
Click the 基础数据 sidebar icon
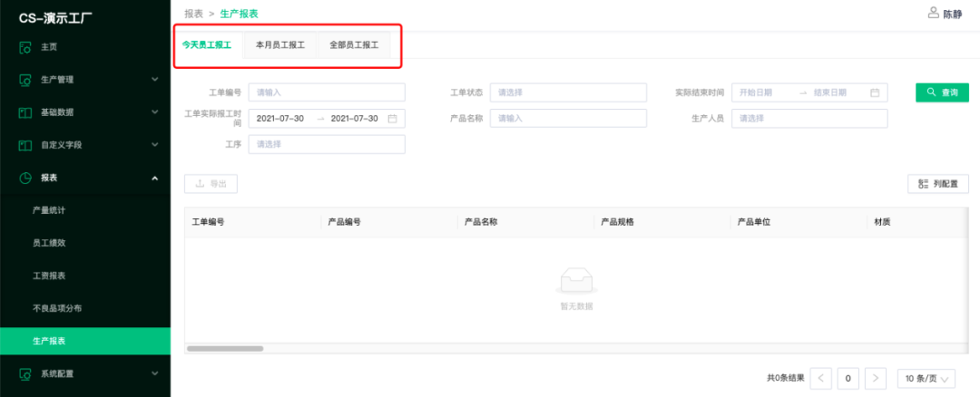coord(25,112)
